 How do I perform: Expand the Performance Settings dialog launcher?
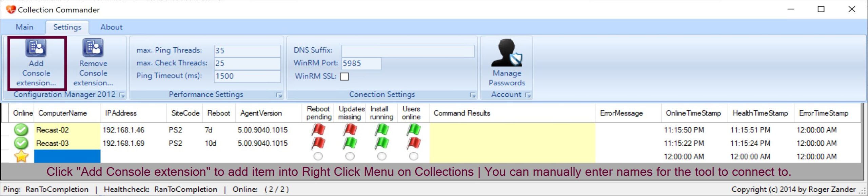[279, 95]
